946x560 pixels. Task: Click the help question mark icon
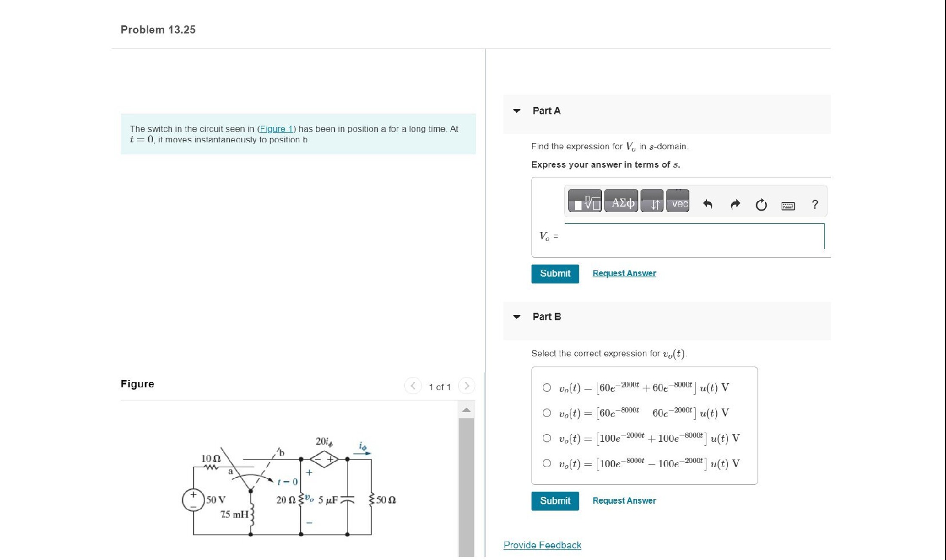(x=816, y=204)
